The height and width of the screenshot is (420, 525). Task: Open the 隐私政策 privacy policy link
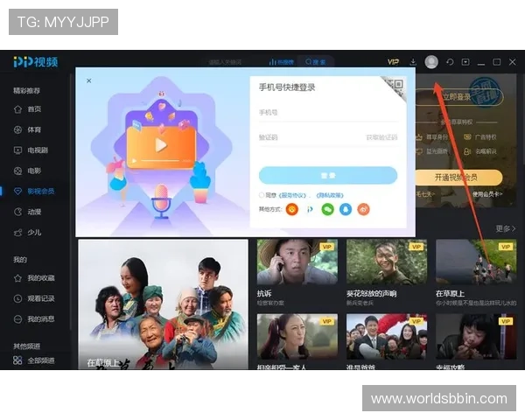point(330,195)
